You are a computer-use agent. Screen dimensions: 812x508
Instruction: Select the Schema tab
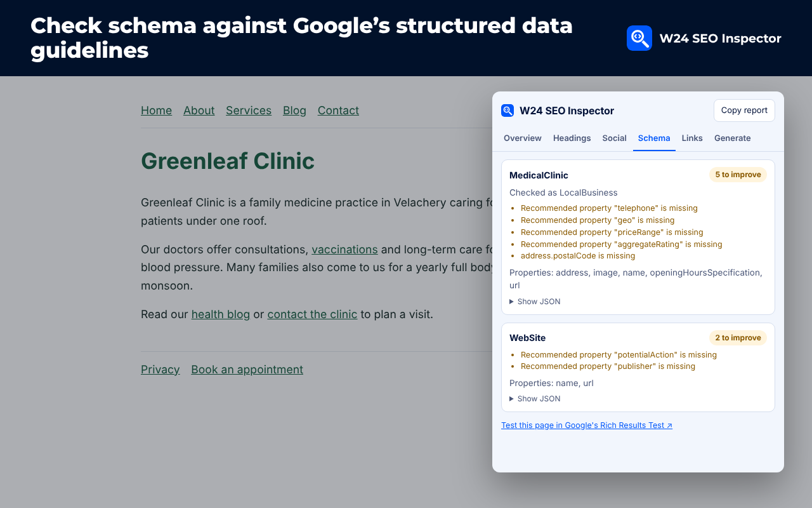(654, 138)
